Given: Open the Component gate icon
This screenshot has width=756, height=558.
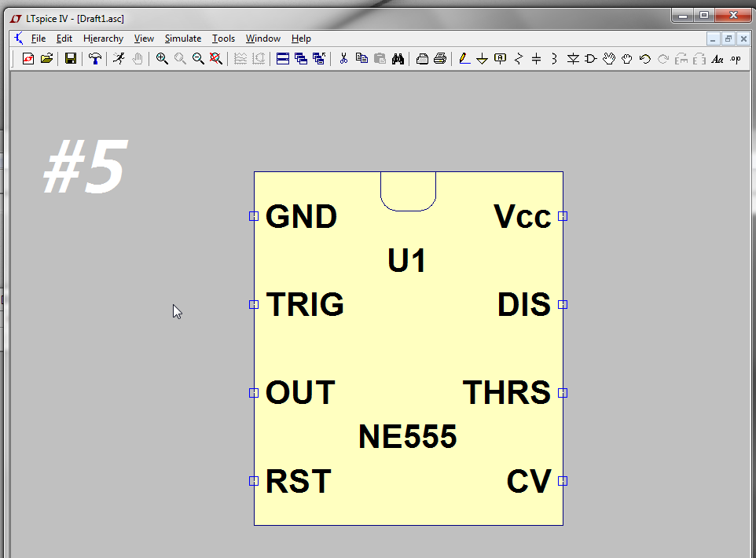Looking at the screenshot, I should tap(591, 59).
